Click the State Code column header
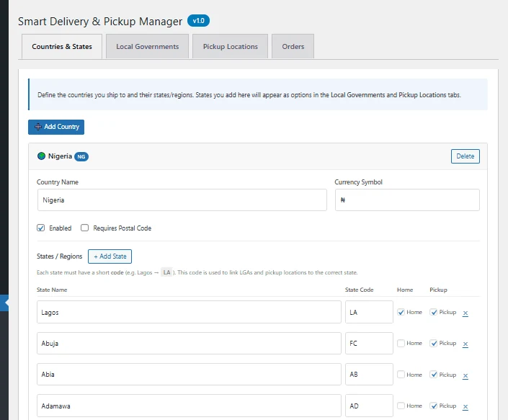This screenshot has width=508, height=420. (360, 290)
